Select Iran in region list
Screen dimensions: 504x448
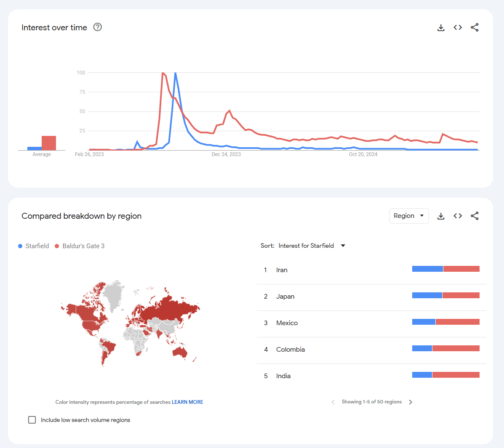pyautogui.click(x=371, y=270)
